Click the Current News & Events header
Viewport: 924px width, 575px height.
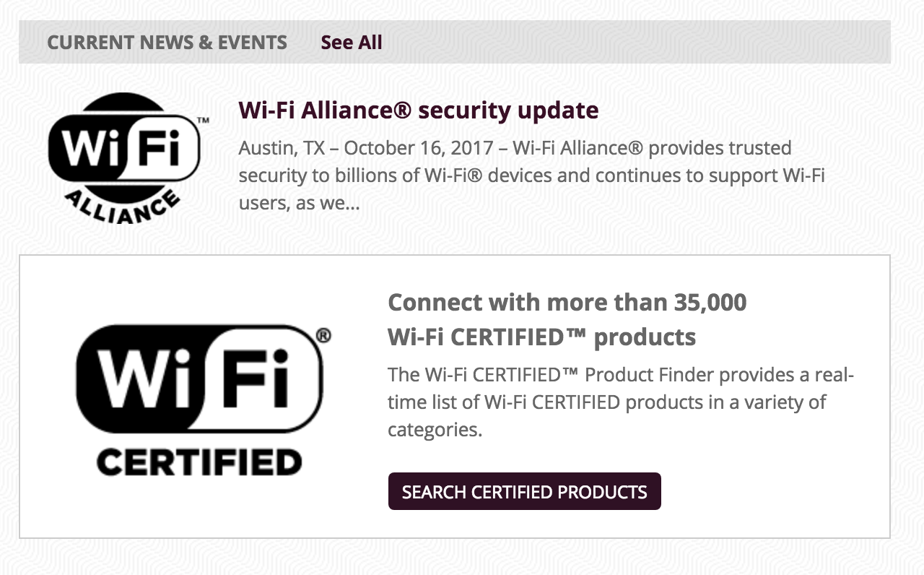[167, 42]
